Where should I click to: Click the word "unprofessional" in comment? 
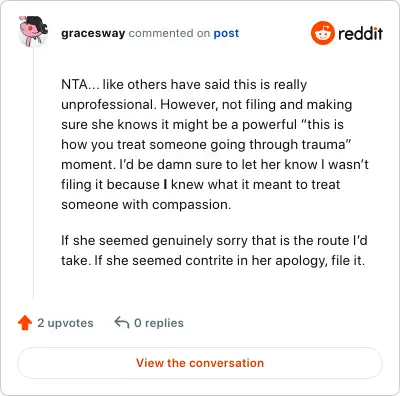tap(109, 105)
